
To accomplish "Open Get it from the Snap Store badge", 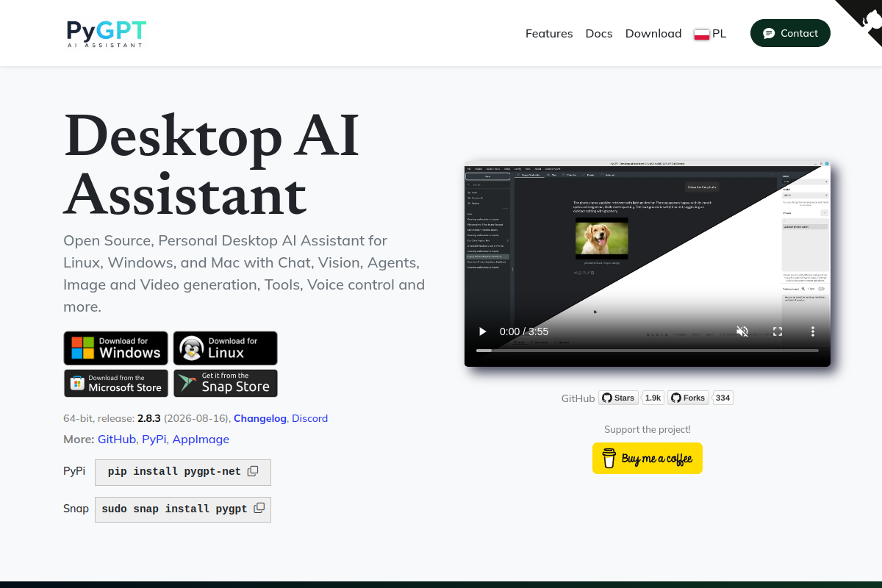I will (x=226, y=383).
